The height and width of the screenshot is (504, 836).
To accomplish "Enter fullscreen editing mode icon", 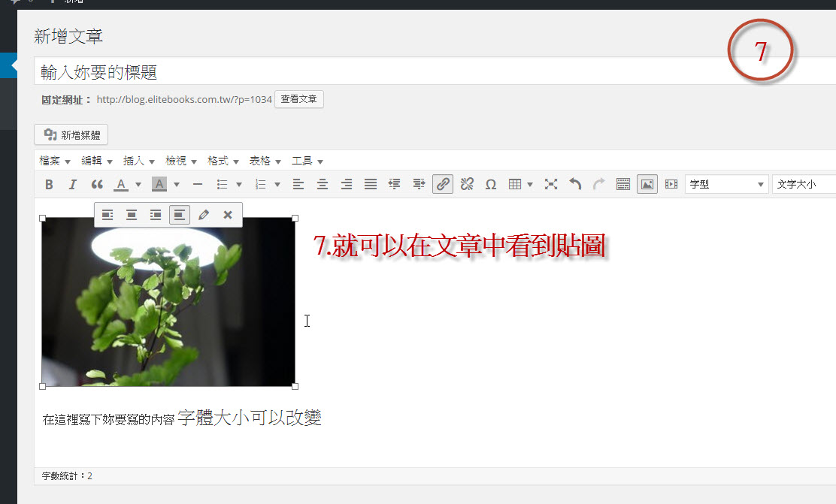I will coord(551,184).
